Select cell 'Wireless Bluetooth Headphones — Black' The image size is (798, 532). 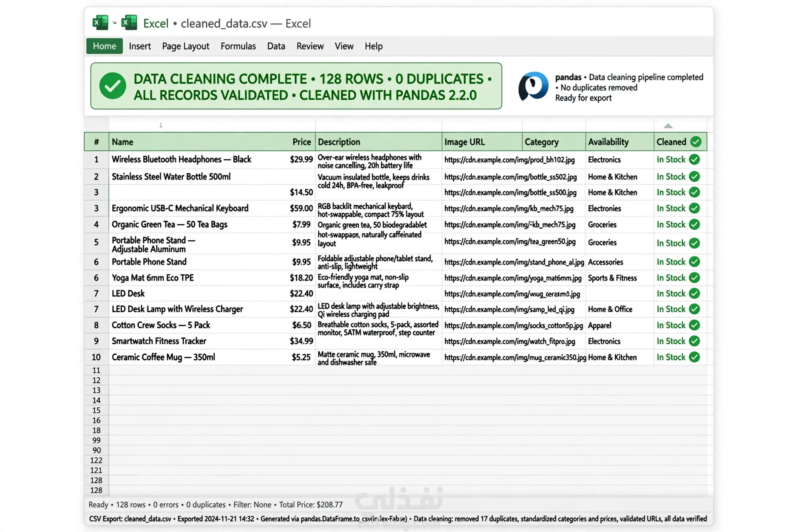(182, 159)
